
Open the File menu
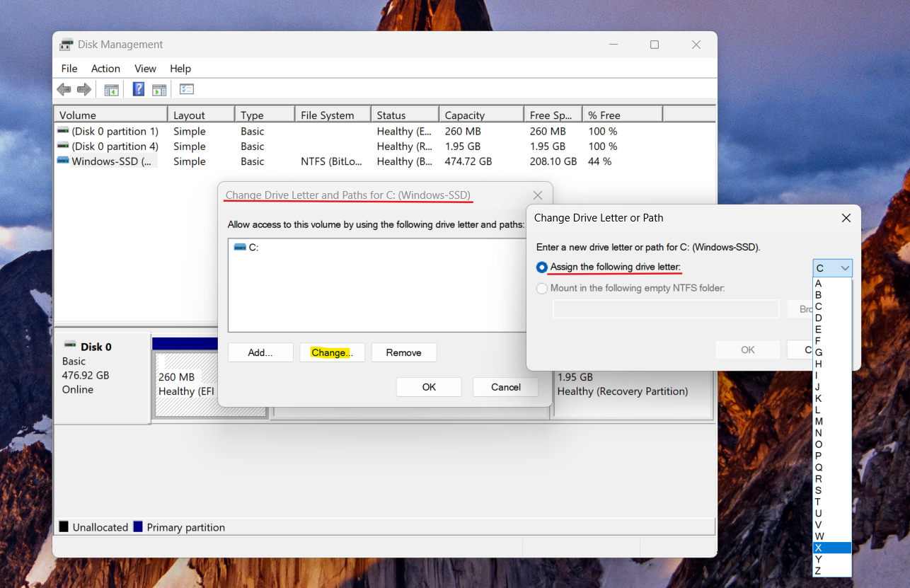click(x=69, y=69)
